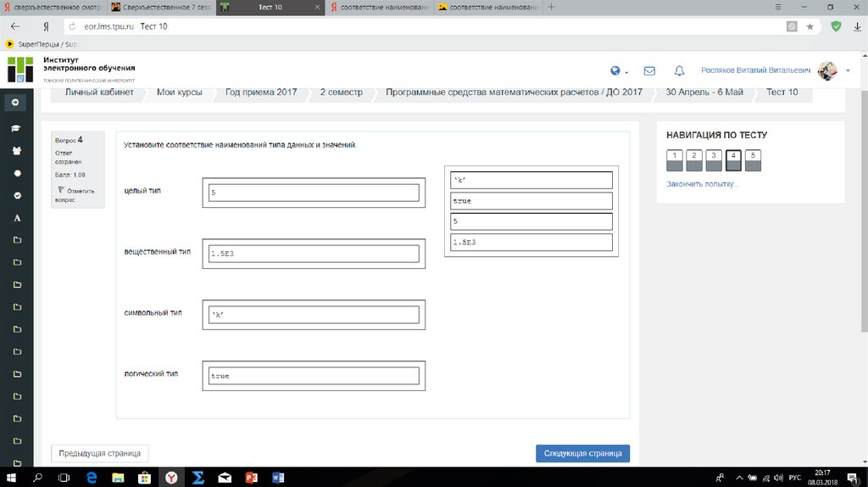The image size is (868, 487).
Task: Select the 'k' answer option box
Action: (531, 180)
